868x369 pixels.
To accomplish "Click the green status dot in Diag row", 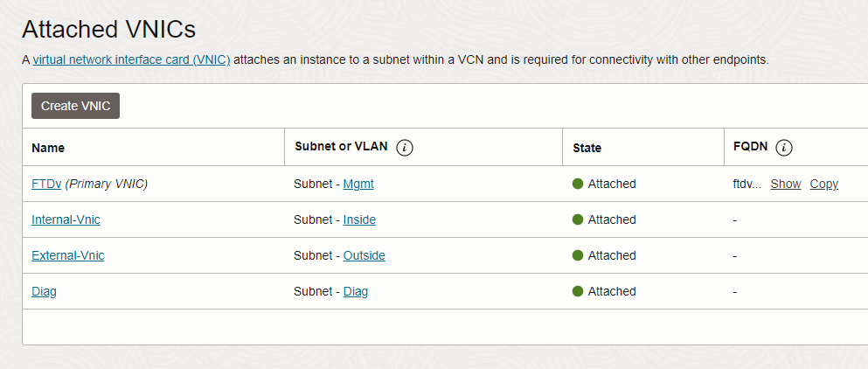I will [578, 291].
